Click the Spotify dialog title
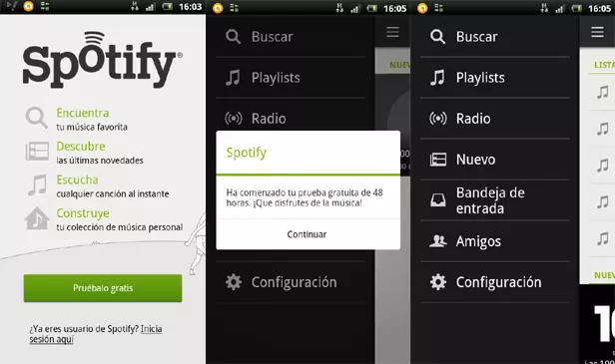The width and height of the screenshot is (615, 364). pyautogui.click(x=247, y=153)
